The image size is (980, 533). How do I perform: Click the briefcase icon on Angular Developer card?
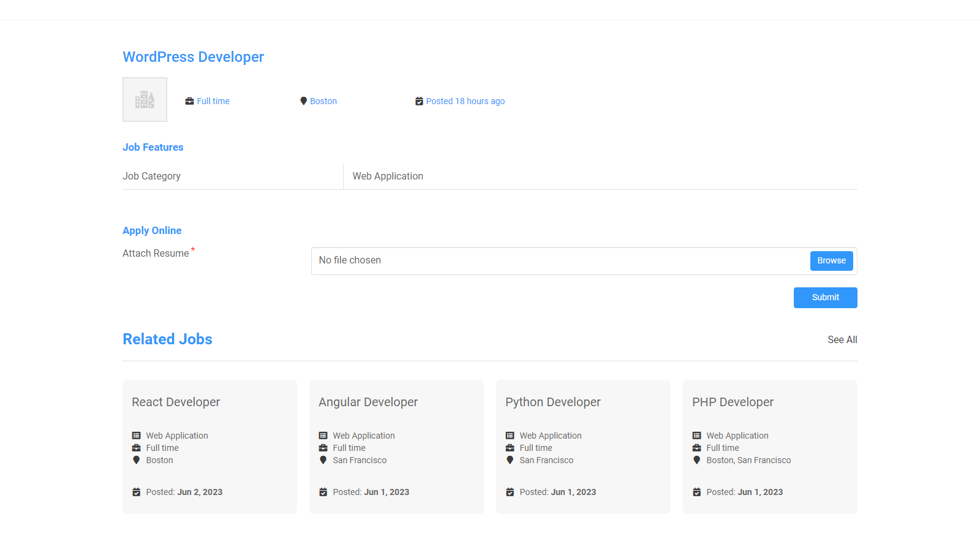323,448
